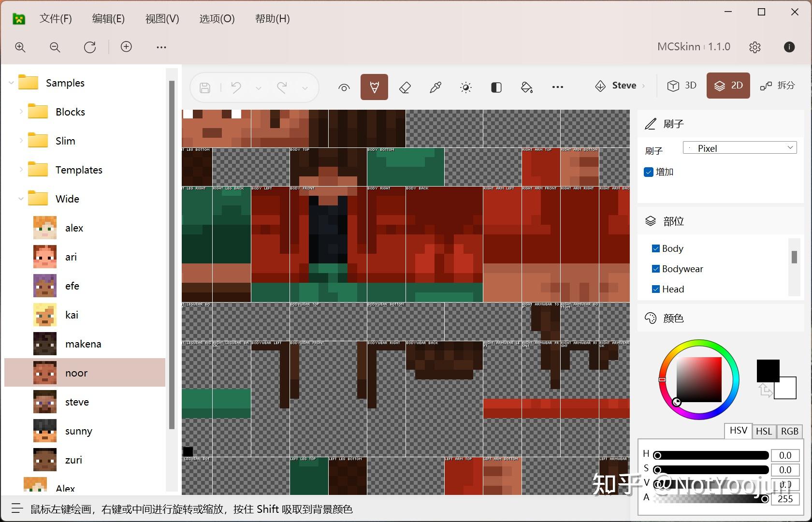Image resolution: width=812 pixels, height=522 pixels.
Task: Switch to the HSV color tab
Action: click(738, 431)
